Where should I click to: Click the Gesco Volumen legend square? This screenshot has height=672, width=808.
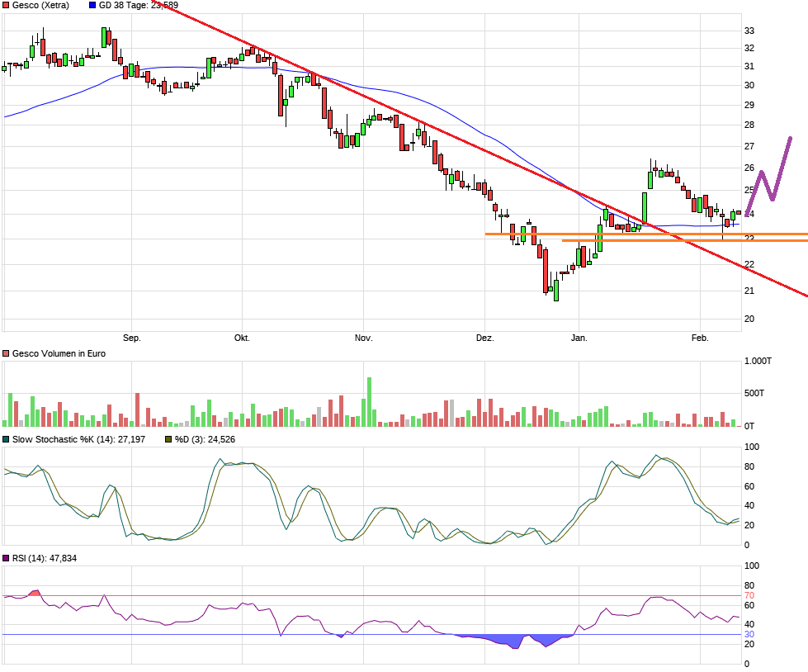(x=6, y=353)
